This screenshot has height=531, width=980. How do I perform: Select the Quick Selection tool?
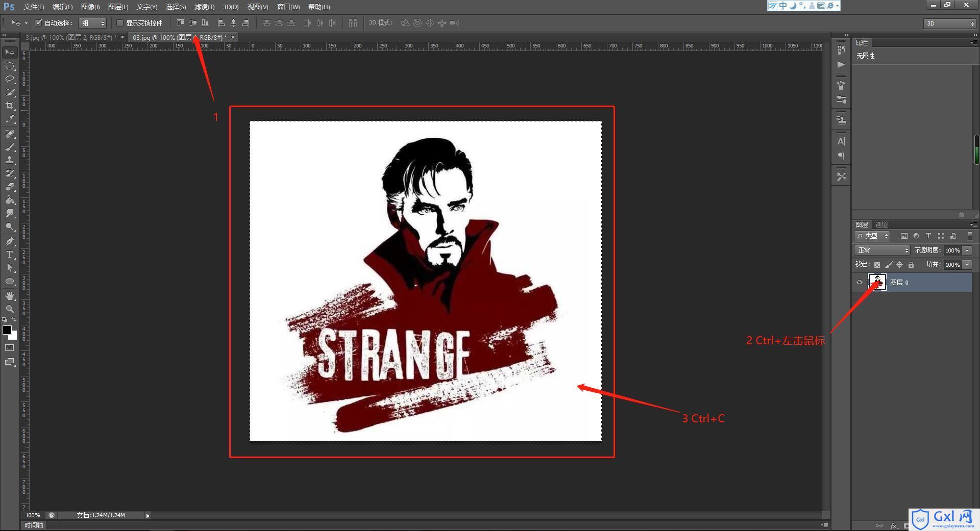click(10, 92)
